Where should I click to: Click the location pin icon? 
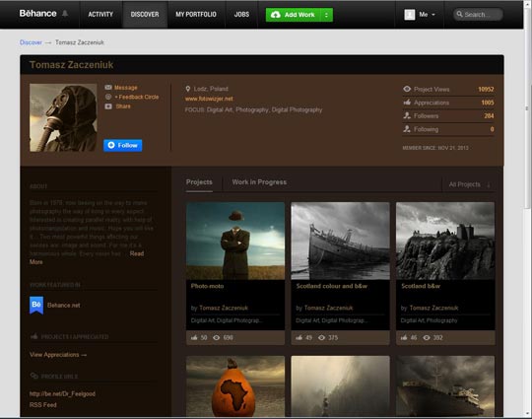pyautogui.click(x=187, y=89)
